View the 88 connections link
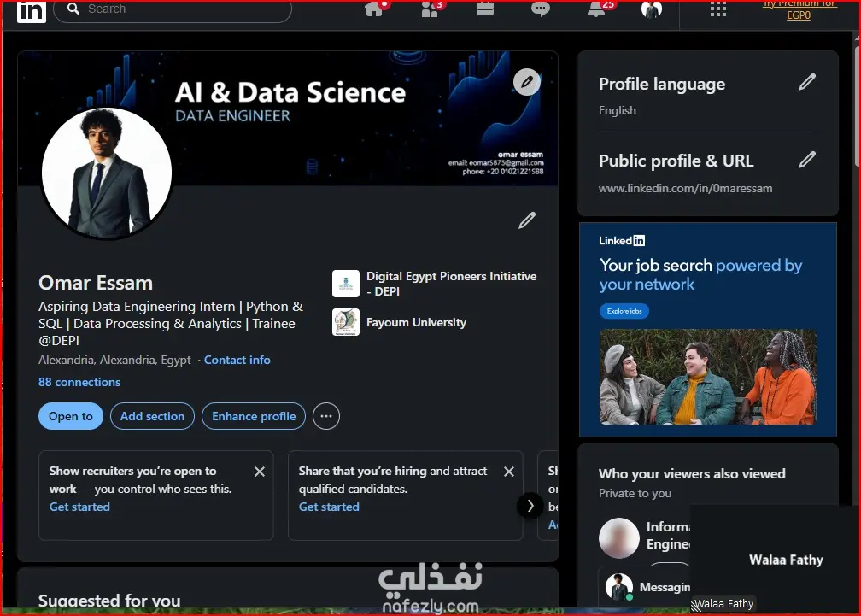The height and width of the screenshot is (616, 861). [x=79, y=382]
